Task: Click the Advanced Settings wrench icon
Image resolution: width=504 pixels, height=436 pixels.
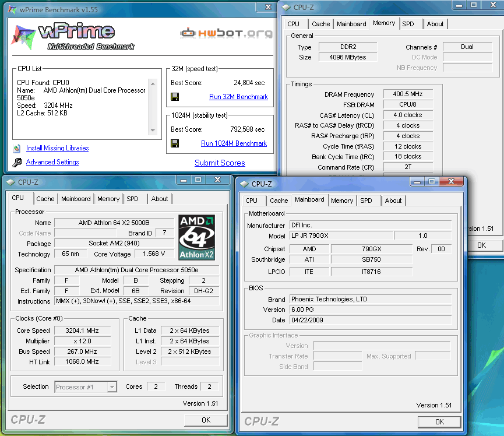Action: (17, 163)
